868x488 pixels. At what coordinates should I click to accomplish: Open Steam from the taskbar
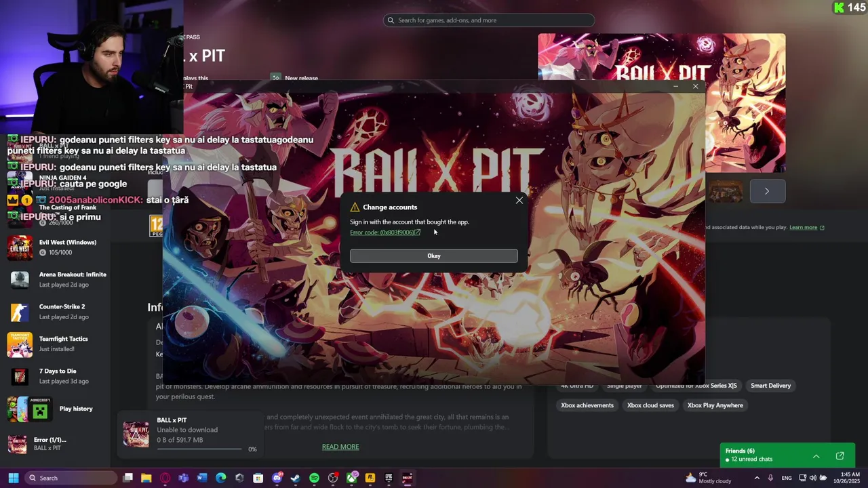click(295, 478)
